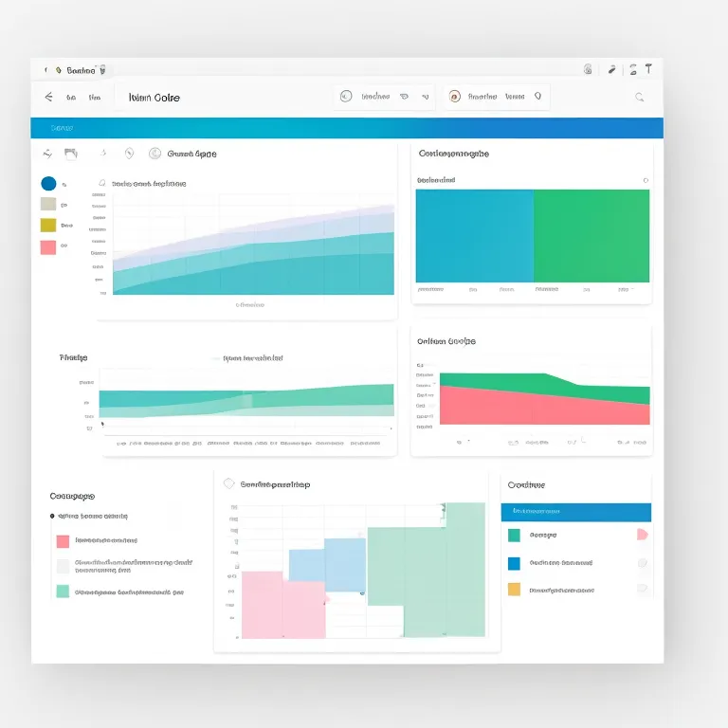
Task: Click the pencil edit icon in title bar
Action: 611,69
